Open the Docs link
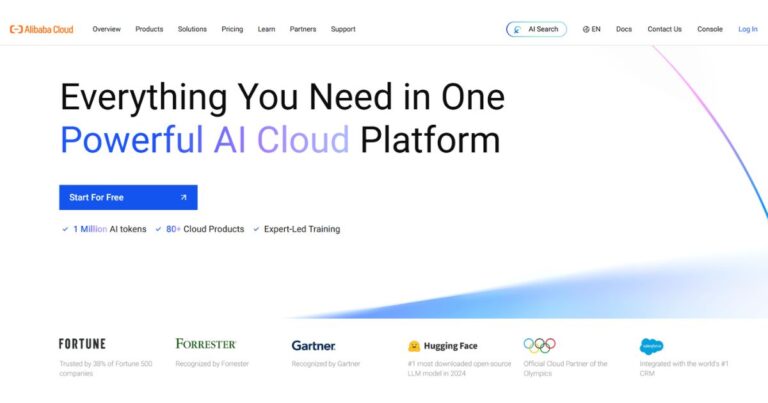 tap(624, 29)
